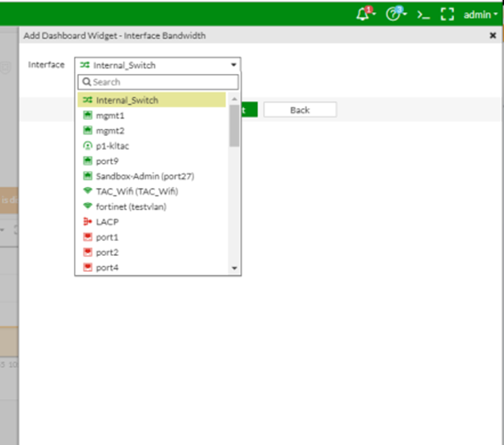Select Internal_Switch from the list
The height and width of the screenshot is (445, 504).
[x=127, y=100]
